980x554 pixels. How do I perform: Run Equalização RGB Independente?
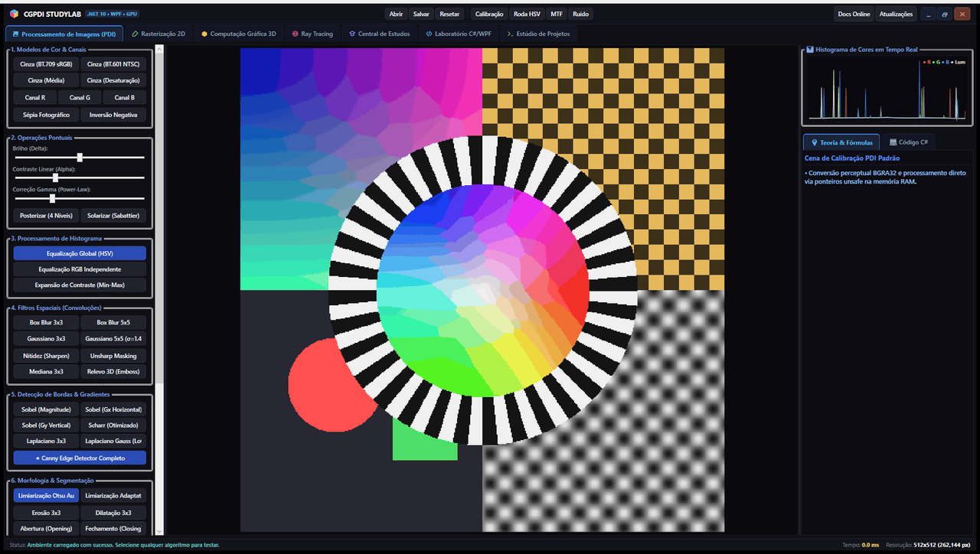point(80,269)
